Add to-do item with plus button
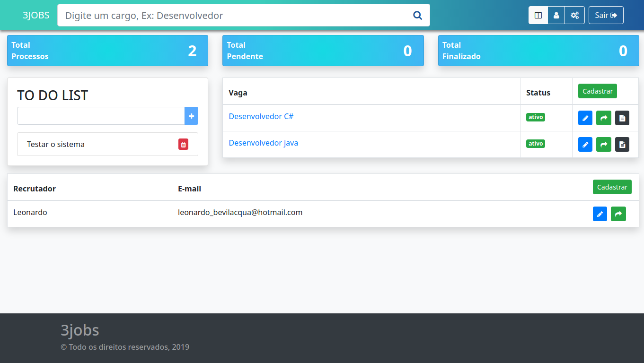 pyautogui.click(x=191, y=116)
